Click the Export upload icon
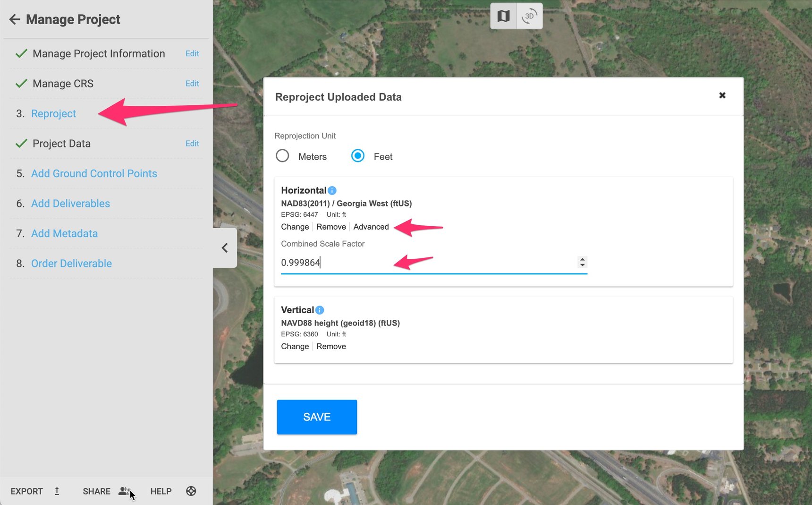812x505 pixels. pyautogui.click(x=57, y=491)
